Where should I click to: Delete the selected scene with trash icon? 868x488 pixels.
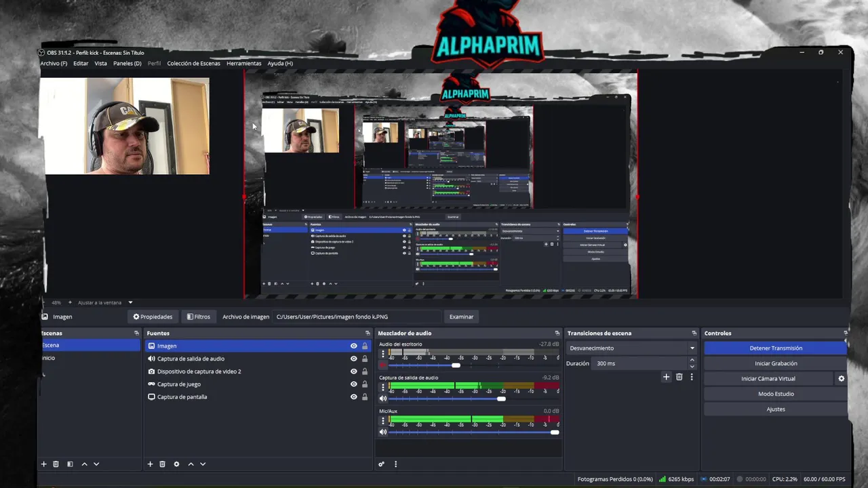(56, 464)
